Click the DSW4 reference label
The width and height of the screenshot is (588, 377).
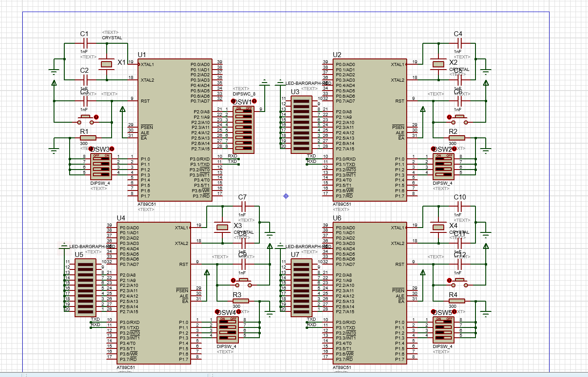227,312
